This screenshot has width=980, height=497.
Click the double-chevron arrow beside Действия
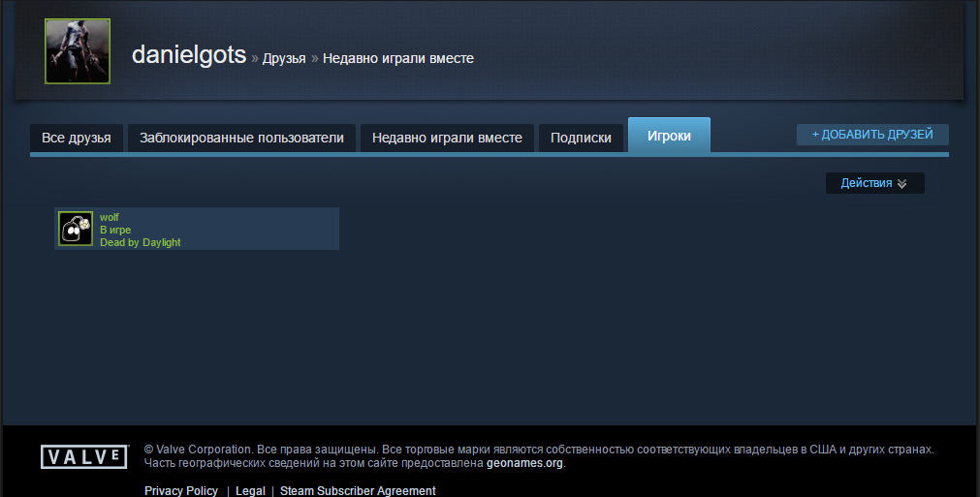pyautogui.click(x=901, y=183)
